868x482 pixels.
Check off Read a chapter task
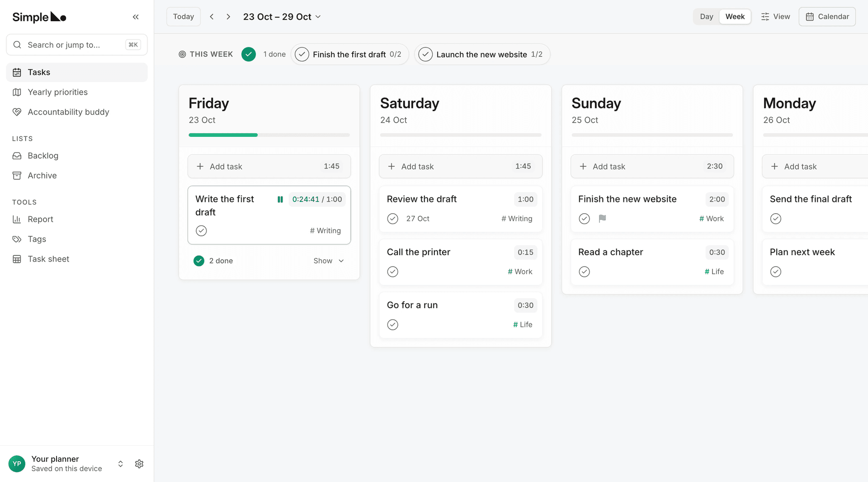point(585,271)
